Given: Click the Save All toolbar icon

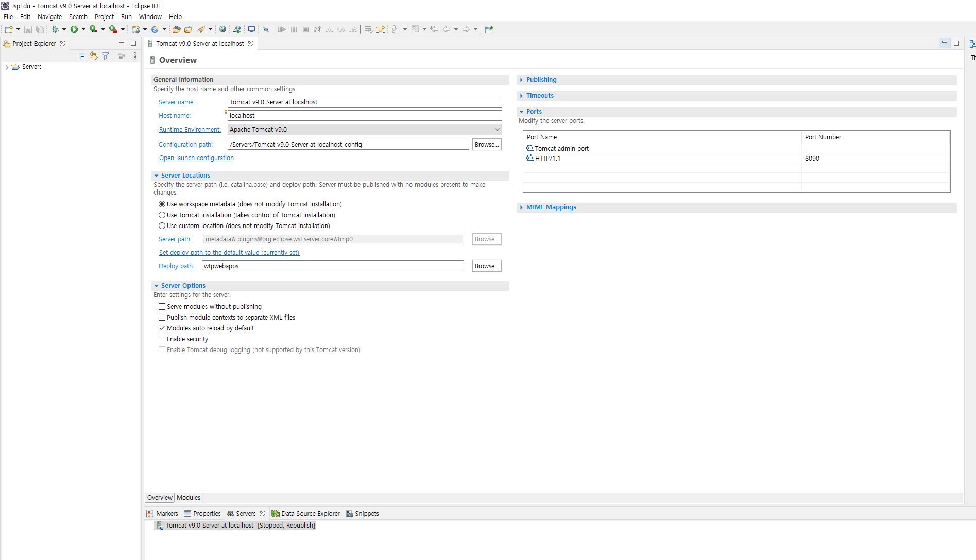Looking at the screenshot, I should 40,29.
